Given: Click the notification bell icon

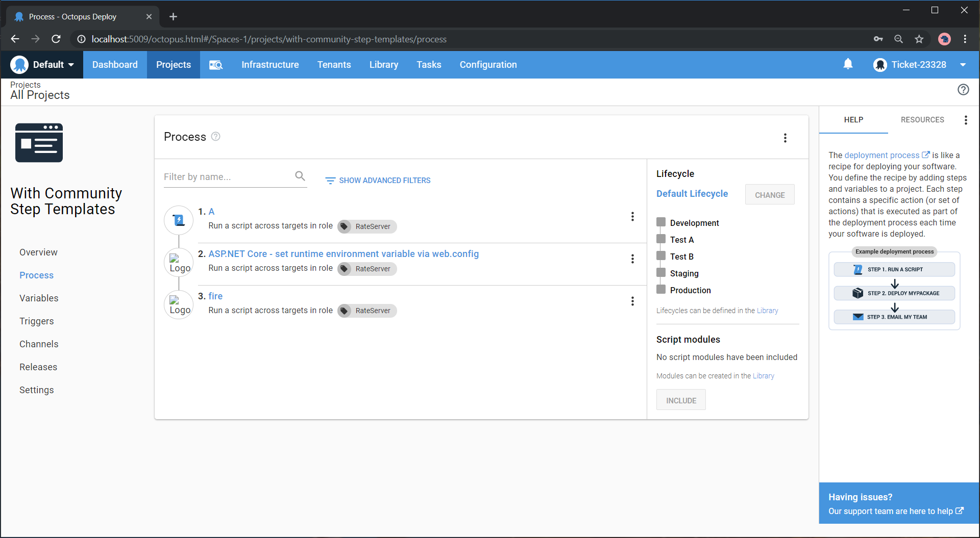Looking at the screenshot, I should point(848,64).
